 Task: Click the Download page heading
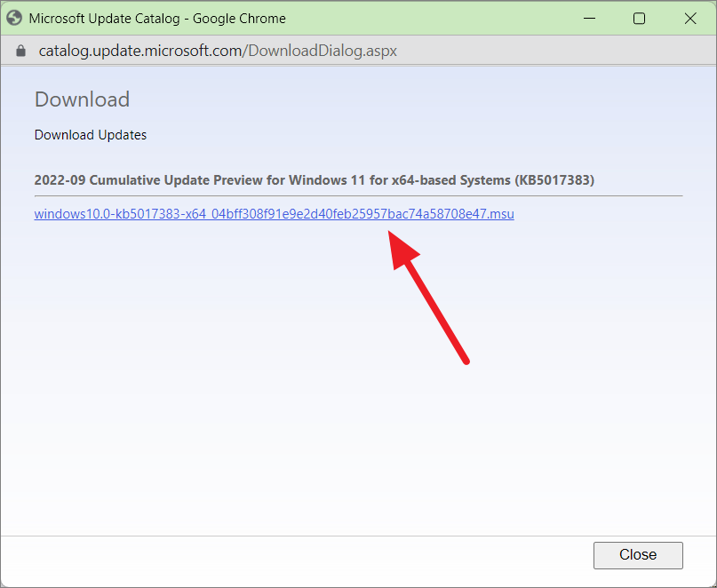point(82,99)
